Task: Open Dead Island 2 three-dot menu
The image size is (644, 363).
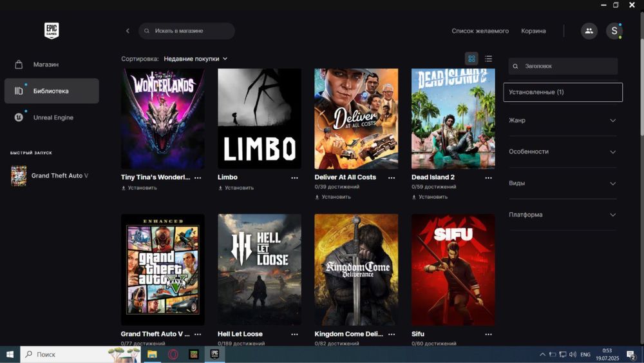Action: (488, 177)
